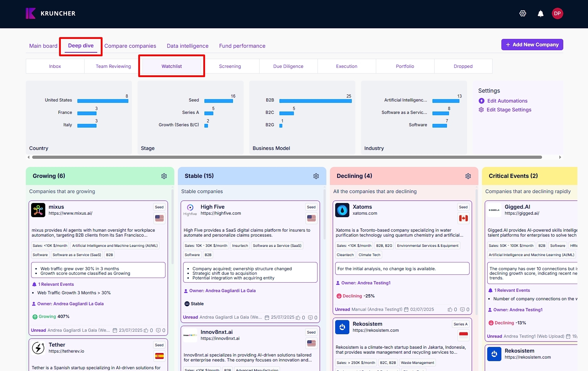The height and width of the screenshot is (371, 588).
Task: Select the Portfolio stage tab
Action: (405, 66)
